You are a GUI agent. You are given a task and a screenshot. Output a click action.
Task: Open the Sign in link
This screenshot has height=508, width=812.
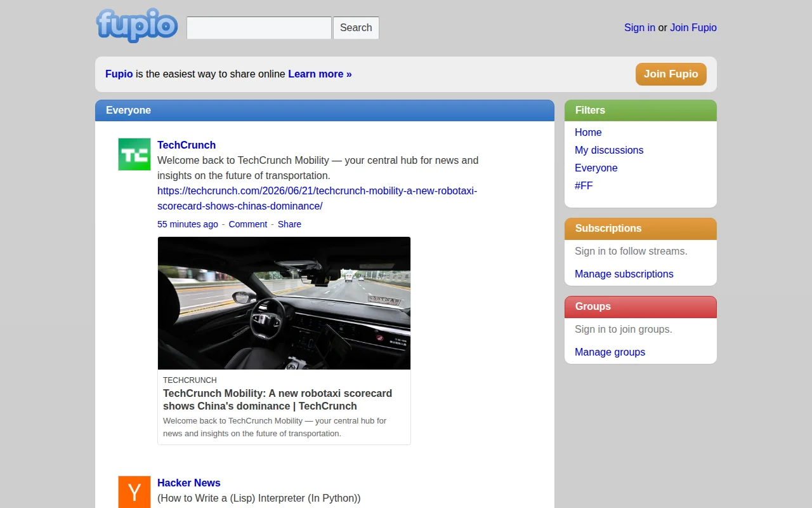pyautogui.click(x=639, y=27)
